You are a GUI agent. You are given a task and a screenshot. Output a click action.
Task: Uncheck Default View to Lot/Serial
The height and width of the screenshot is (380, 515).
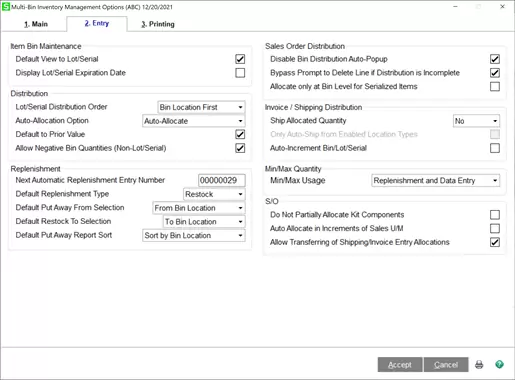(240, 59)
